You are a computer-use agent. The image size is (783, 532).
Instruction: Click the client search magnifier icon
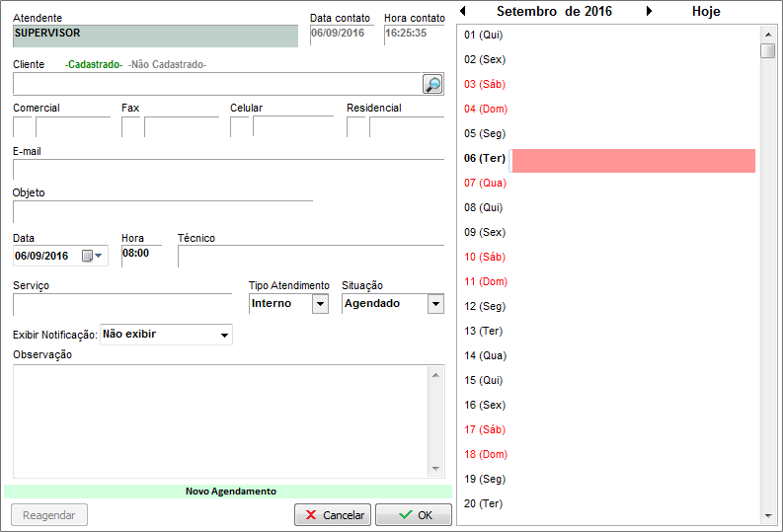(x=432, y=84)
